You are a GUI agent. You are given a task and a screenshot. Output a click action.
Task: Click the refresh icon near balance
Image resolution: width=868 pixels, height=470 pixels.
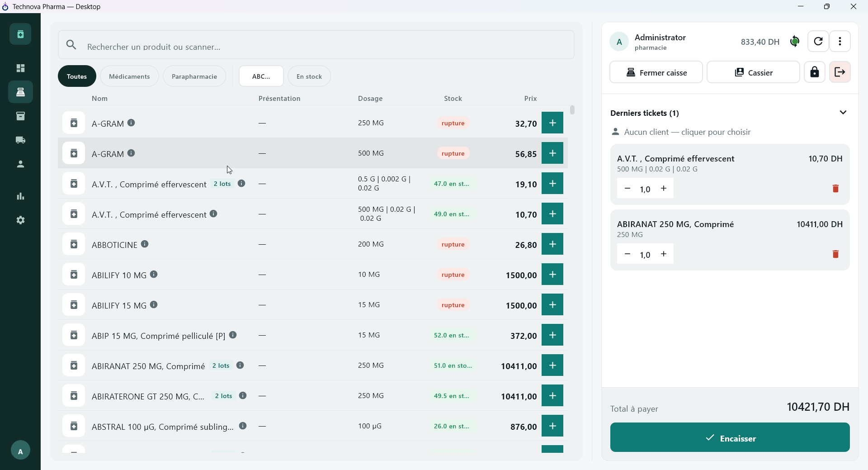(818, 42)
